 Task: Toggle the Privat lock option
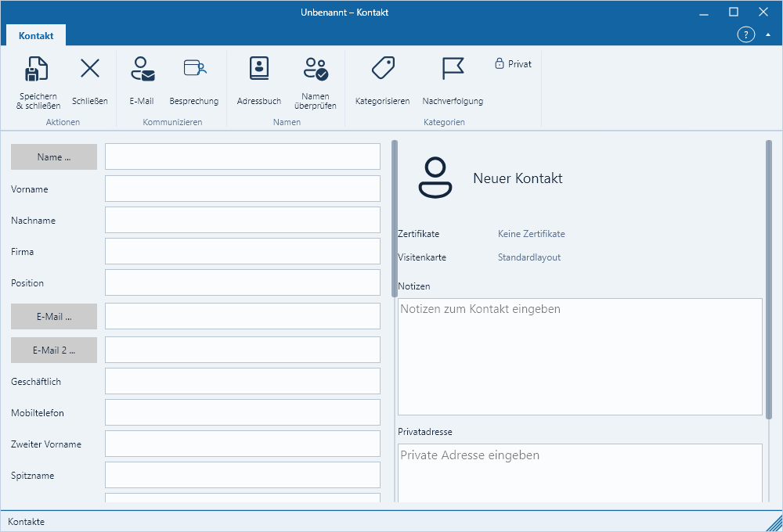click(514, 64)
